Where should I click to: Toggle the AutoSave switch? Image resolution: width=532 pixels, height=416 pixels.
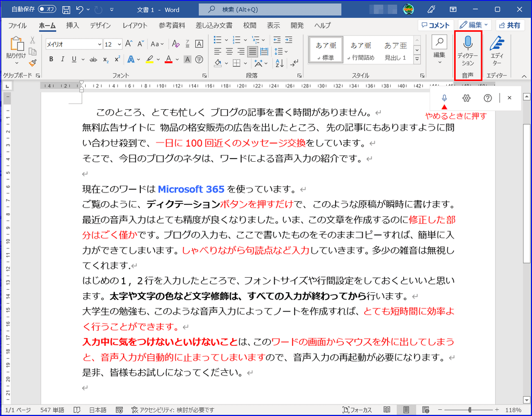[47, 9]
